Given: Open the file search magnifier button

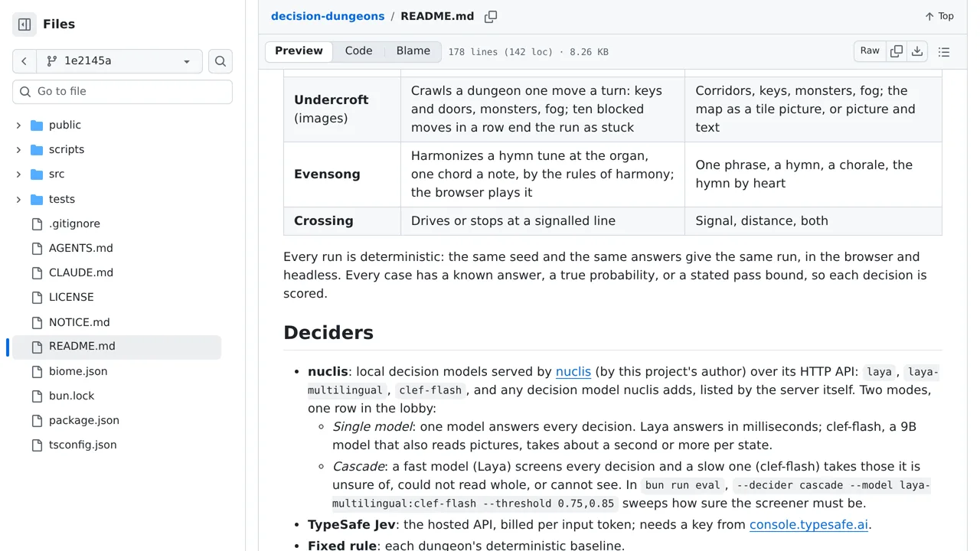Looking at the screenshot, I should pyautogui.click(x=220, y=61).
